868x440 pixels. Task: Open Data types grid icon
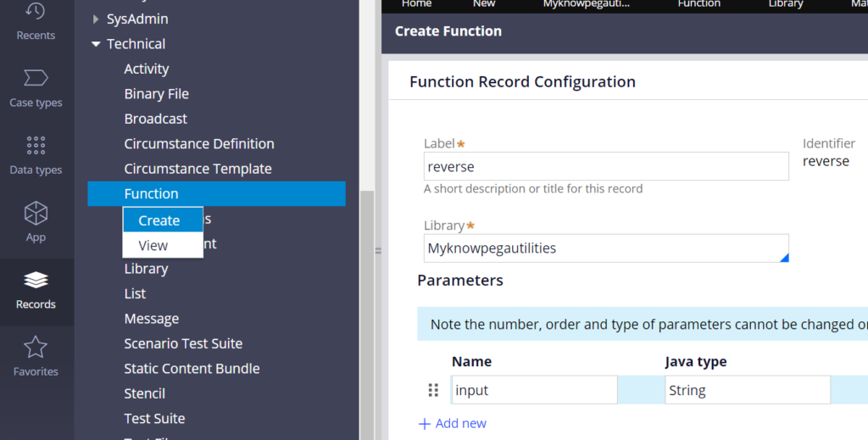point(36,145)
